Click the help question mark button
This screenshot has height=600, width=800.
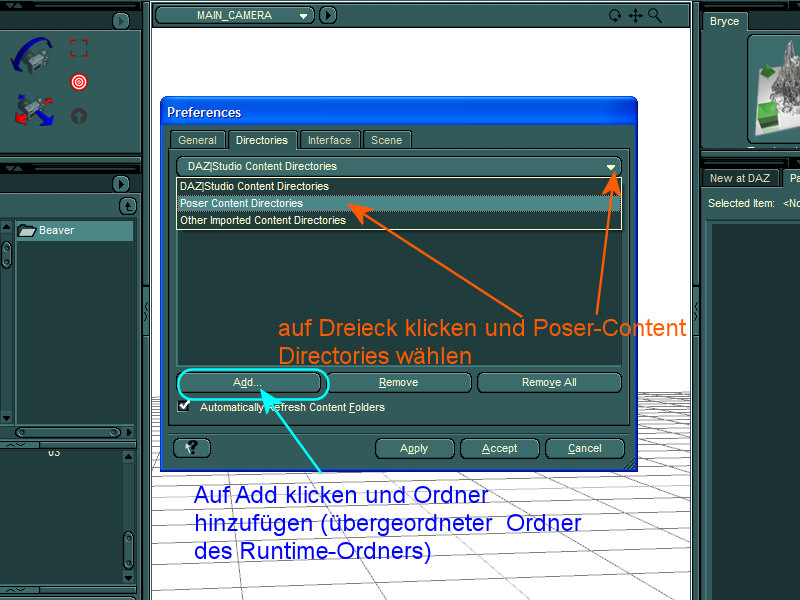(192, 448)
